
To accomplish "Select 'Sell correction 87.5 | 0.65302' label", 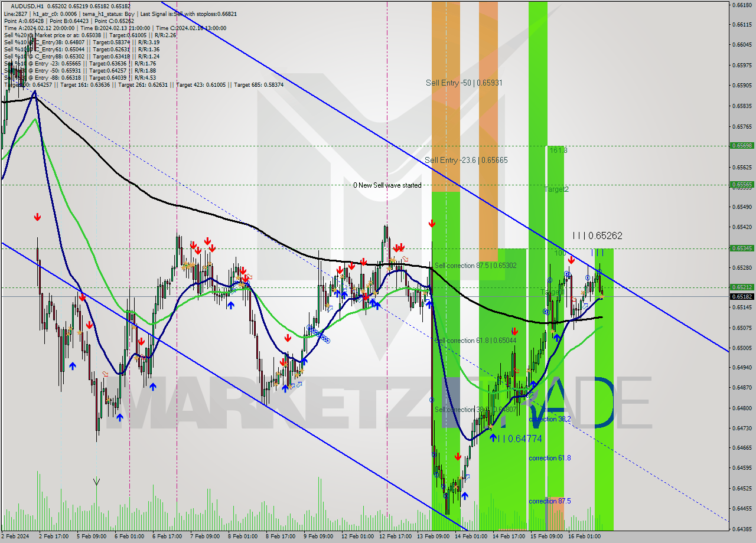I will [x=475, y=266].
